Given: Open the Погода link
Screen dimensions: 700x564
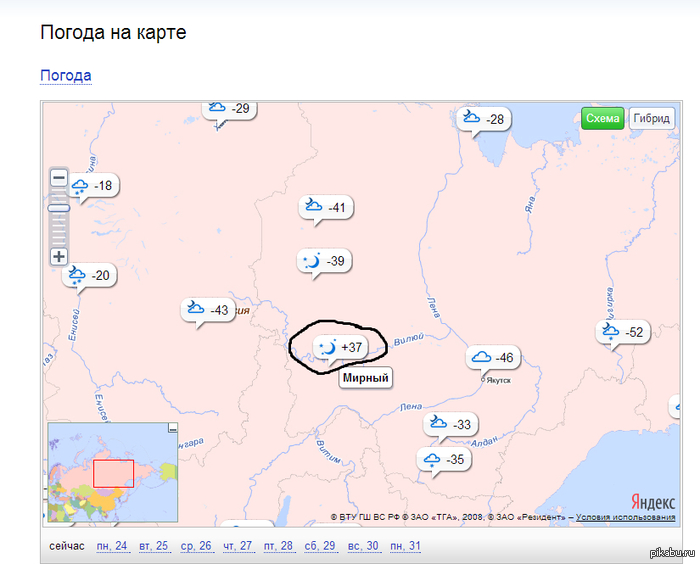Looking at the screenshot, I should 66,75.
